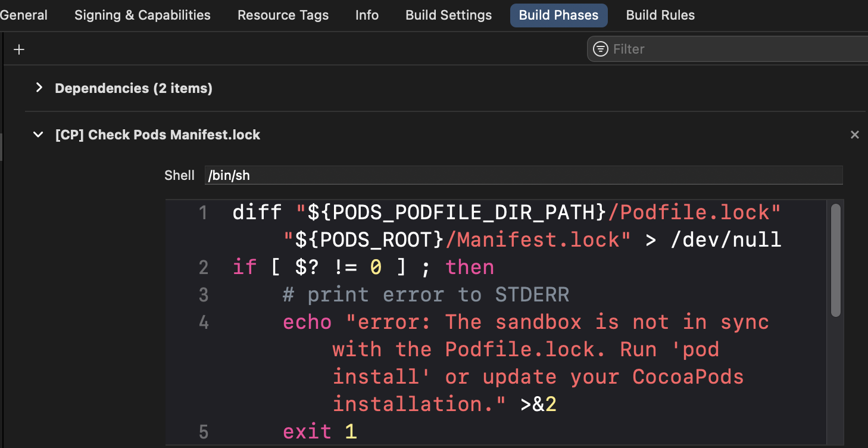The width and height of the screenshot is (868, 448).
Task: Click the script editor's vertical scrollbar
Action: 835,260
